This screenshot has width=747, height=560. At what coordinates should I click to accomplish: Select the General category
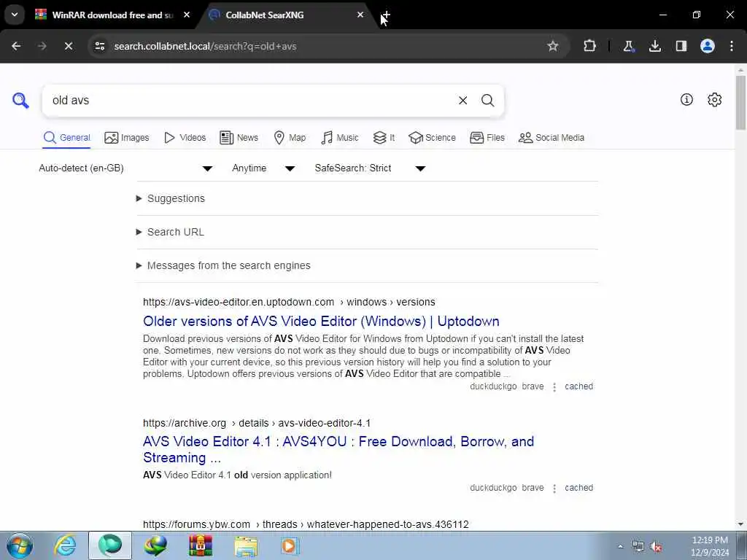point(66,138)
